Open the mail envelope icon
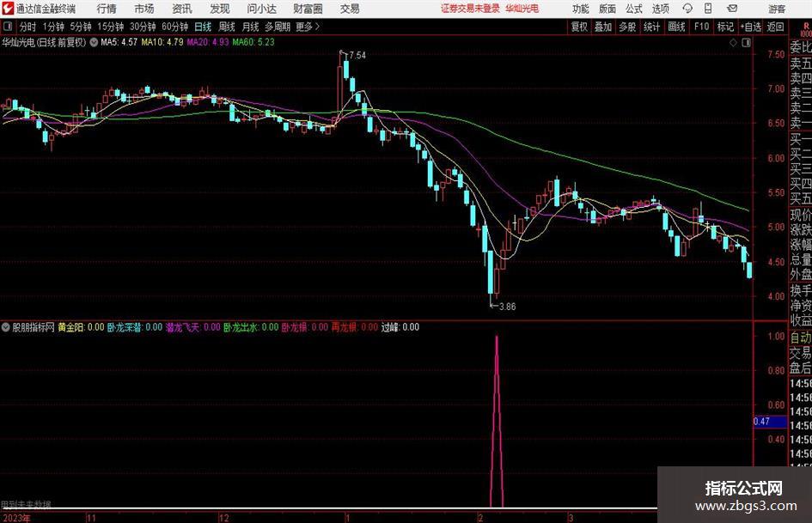 [732, 9]
